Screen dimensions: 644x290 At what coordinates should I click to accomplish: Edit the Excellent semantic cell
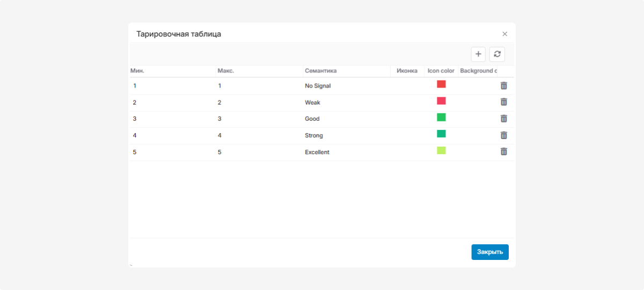(317, 153)
